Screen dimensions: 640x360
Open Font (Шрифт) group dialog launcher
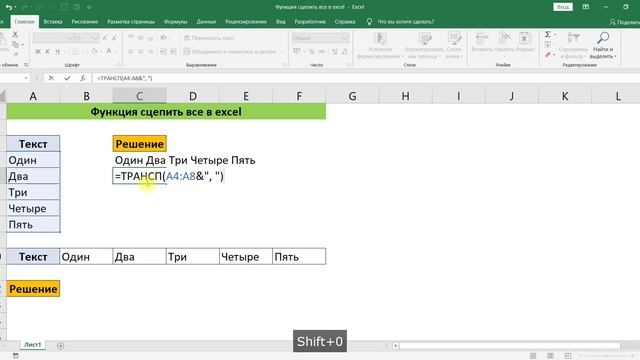[x=119, y=65]
